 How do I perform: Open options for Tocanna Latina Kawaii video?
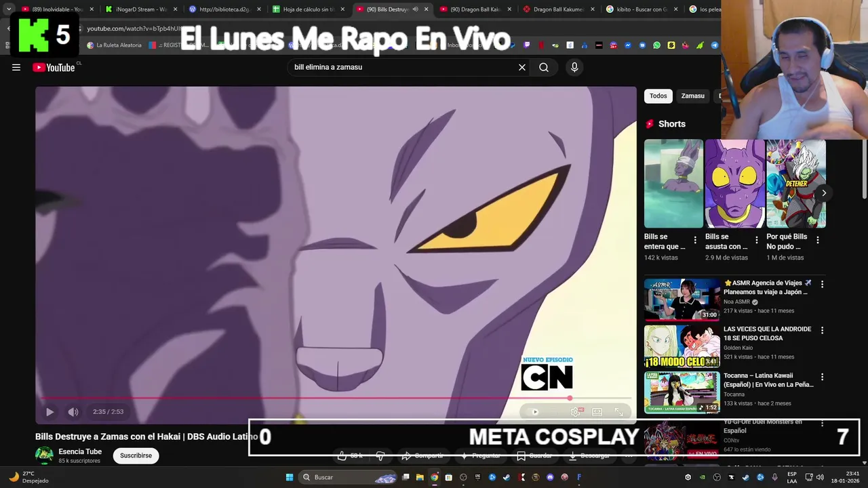coord(823,377)
